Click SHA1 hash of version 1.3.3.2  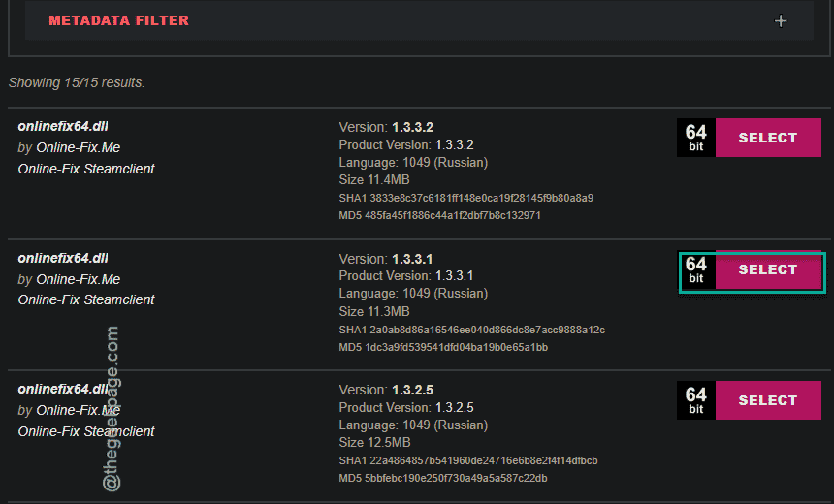pos(465,199)
